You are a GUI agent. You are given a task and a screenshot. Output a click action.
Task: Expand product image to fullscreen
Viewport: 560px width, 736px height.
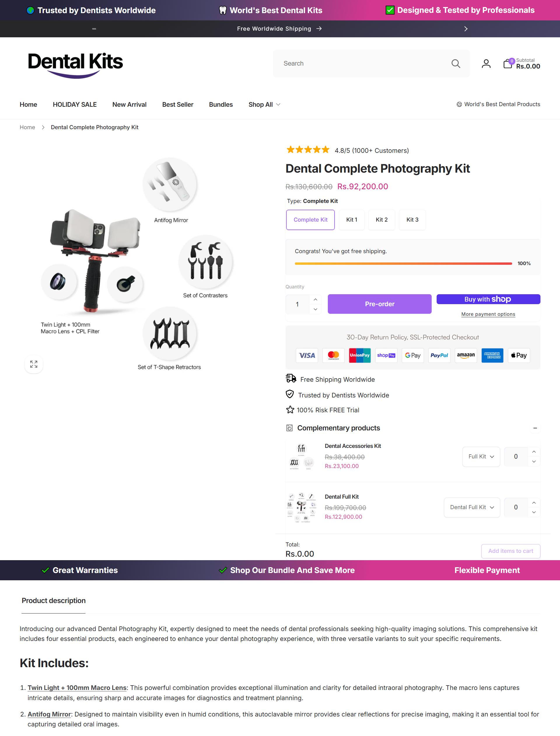click(34, 364)
